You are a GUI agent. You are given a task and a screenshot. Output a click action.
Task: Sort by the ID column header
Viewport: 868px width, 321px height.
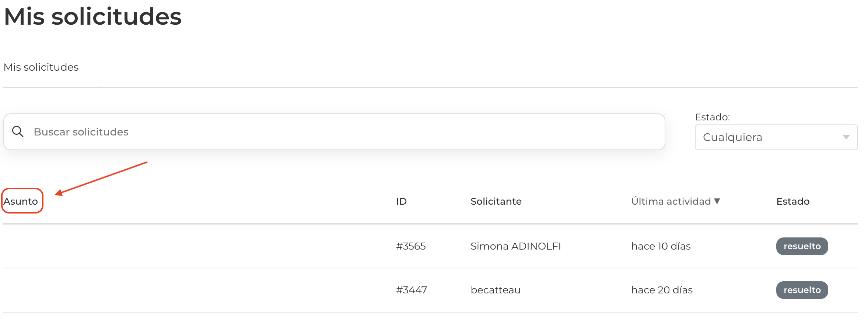pos(401,201)
